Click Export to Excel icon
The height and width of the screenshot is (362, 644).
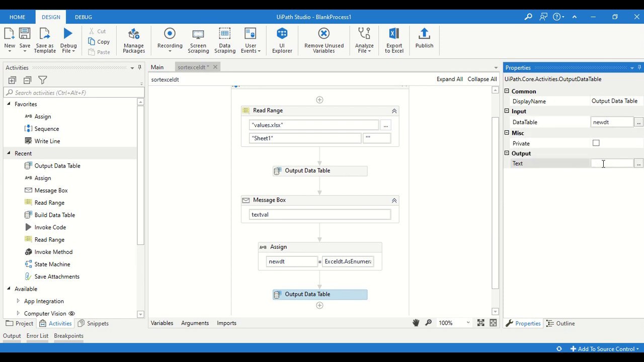[394, 34]
